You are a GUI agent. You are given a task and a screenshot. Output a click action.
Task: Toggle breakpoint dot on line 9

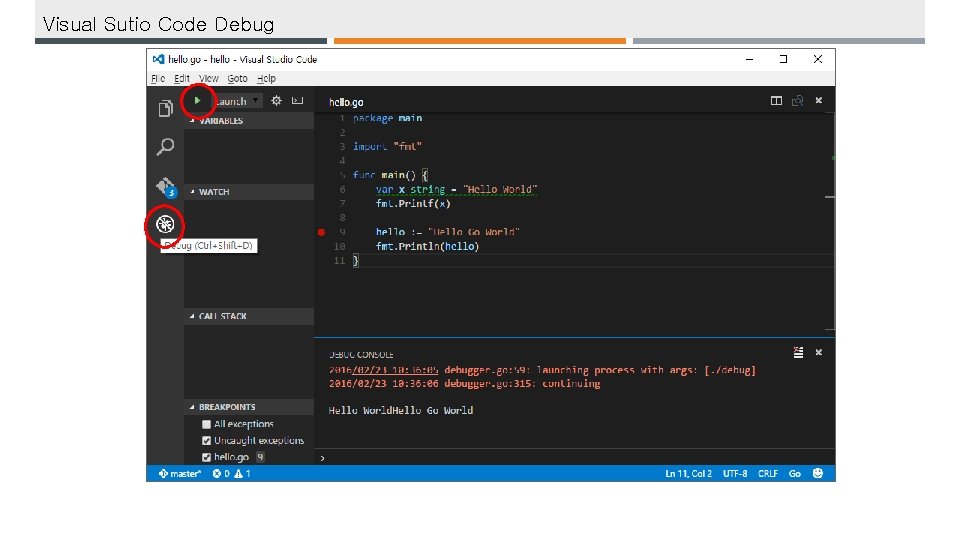click(321, 232)
